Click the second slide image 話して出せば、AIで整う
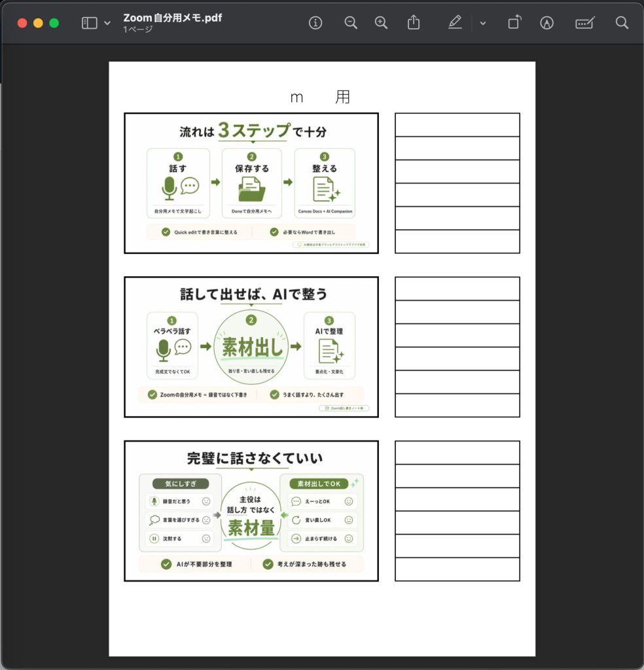 point(251,347)
